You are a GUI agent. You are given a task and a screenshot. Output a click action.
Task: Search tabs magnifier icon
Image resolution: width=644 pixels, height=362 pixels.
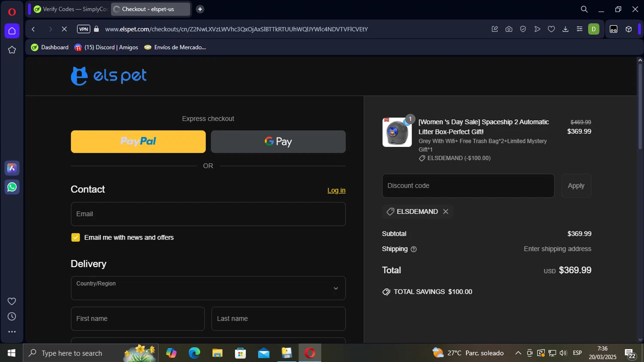584,9
